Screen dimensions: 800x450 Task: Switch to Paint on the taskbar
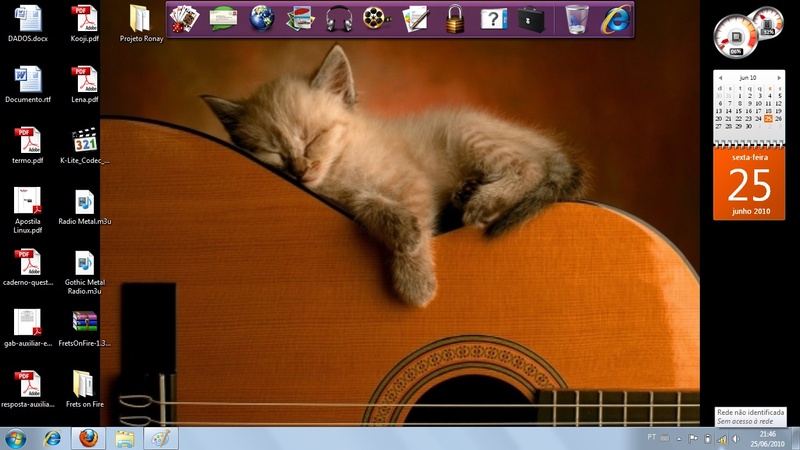[x=161, y=439]
